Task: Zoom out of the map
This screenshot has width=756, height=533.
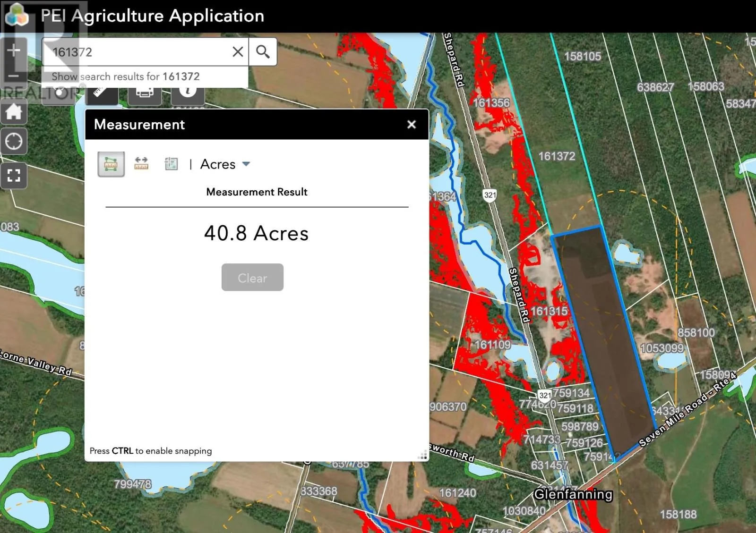Action: tap(14, 76)
